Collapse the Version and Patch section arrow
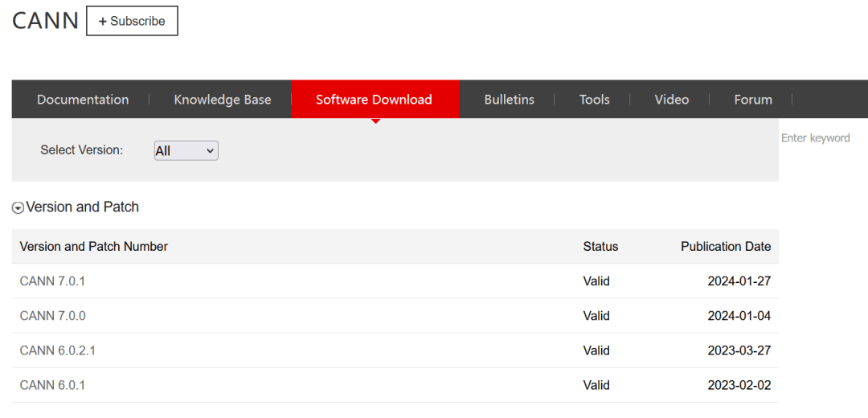 tap(18, 207)
